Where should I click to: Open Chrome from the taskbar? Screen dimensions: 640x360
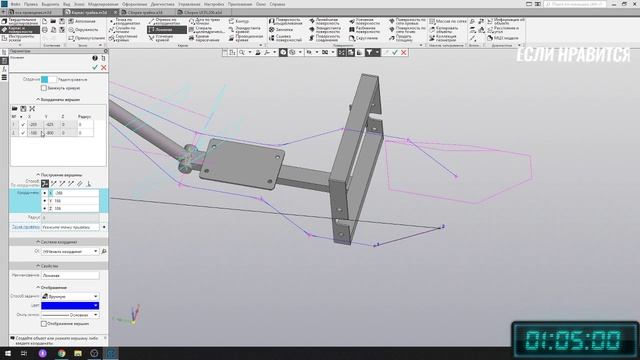click(x=61, y=353)
